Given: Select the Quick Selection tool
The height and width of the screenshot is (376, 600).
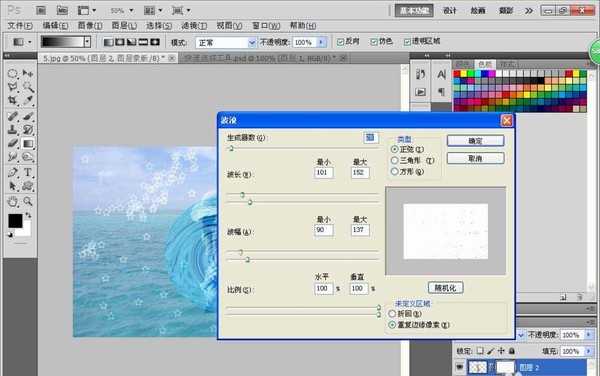Looking at the screenshot, I should [x=28, y=87].
